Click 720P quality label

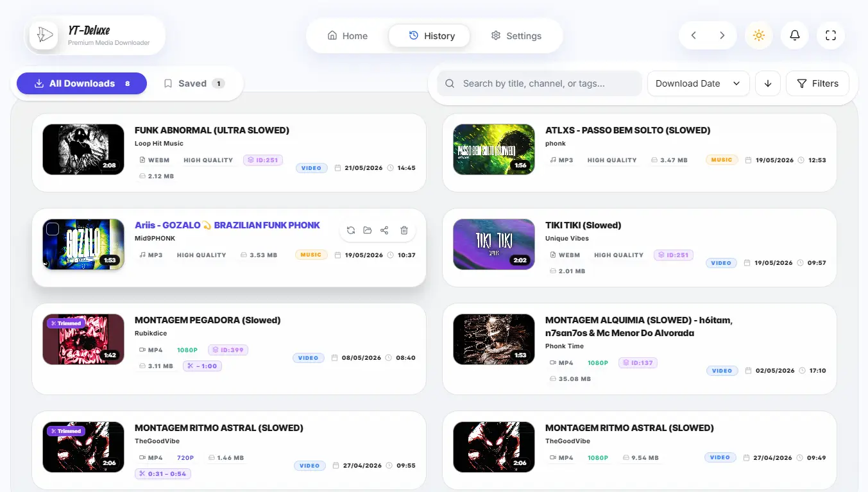tap(185, 458)
